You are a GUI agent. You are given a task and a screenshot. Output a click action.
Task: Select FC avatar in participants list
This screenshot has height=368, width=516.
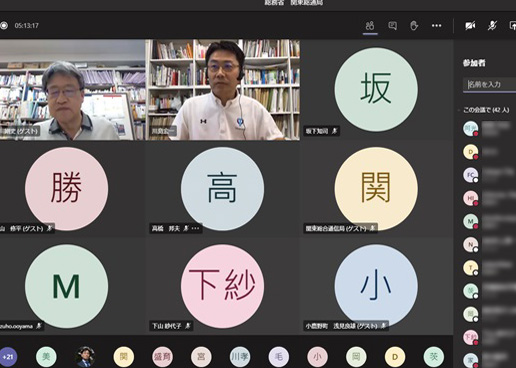pyautogui.click(x=471, y=175)
